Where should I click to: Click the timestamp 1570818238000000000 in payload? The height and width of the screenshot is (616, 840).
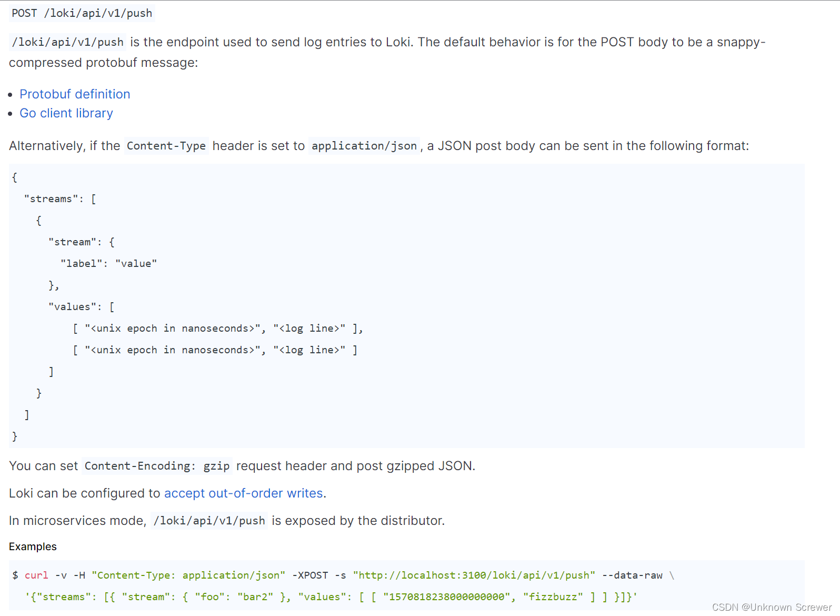tap(447, 597)
